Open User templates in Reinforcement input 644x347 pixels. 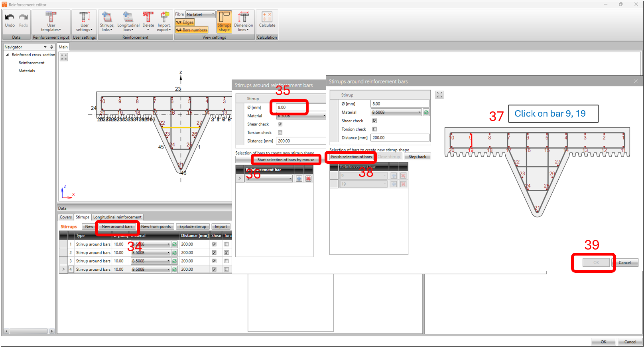click(x=51, y=22)
